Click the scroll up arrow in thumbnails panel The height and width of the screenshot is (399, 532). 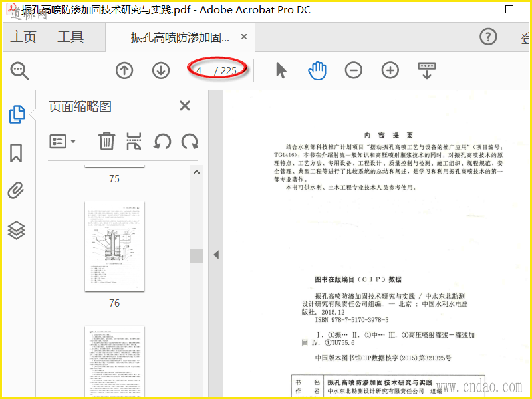click(196, 172)
